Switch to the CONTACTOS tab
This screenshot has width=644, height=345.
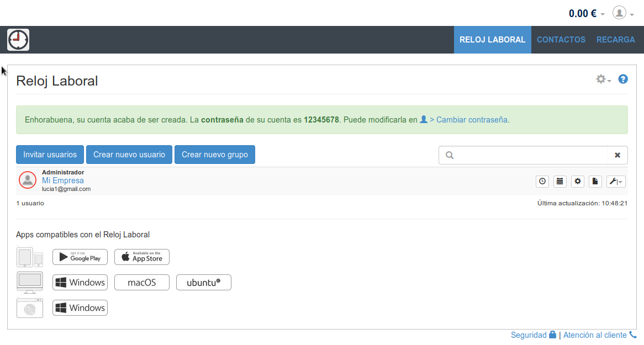(x=561, y=40)
